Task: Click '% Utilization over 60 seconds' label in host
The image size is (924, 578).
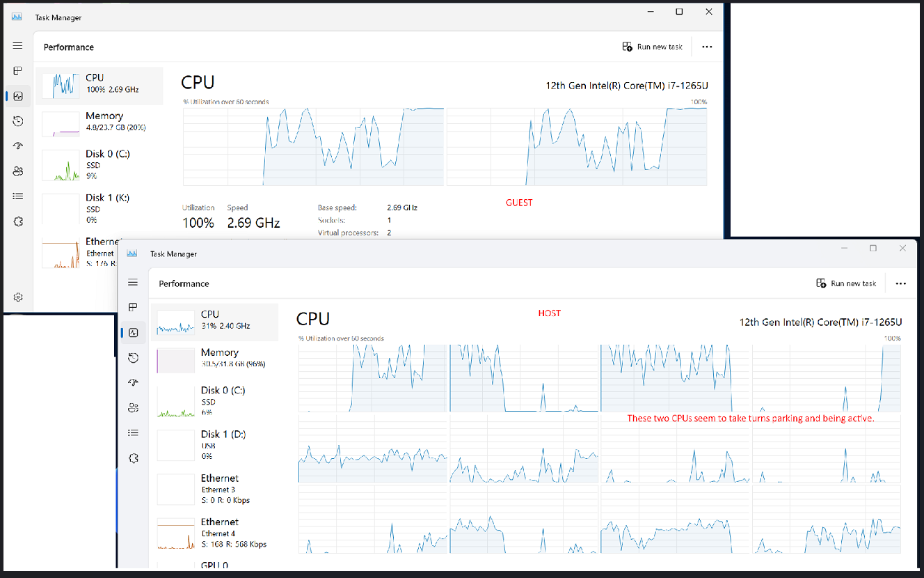Action: [x=342, y=338]
